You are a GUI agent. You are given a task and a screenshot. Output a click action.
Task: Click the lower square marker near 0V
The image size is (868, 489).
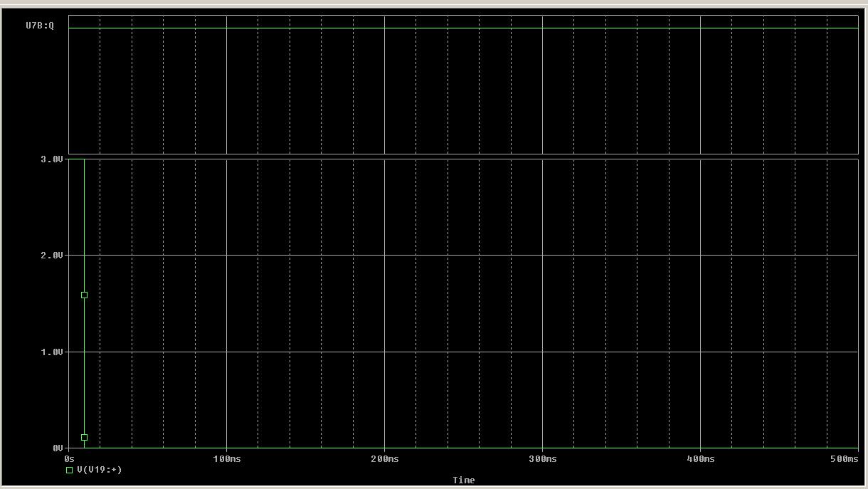pyautogui.click(x=84, y=438)
